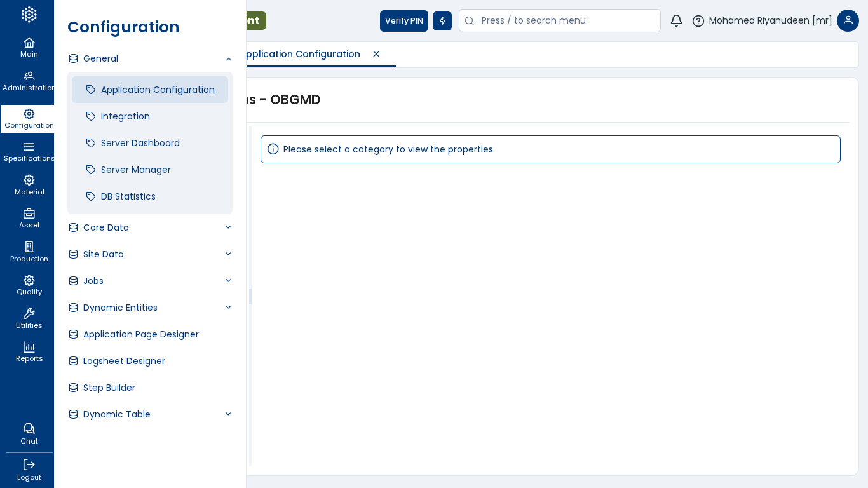This screenshot has height=488, width=868.
Task: Close the Application Configuration tab
Action: [376, 54]
